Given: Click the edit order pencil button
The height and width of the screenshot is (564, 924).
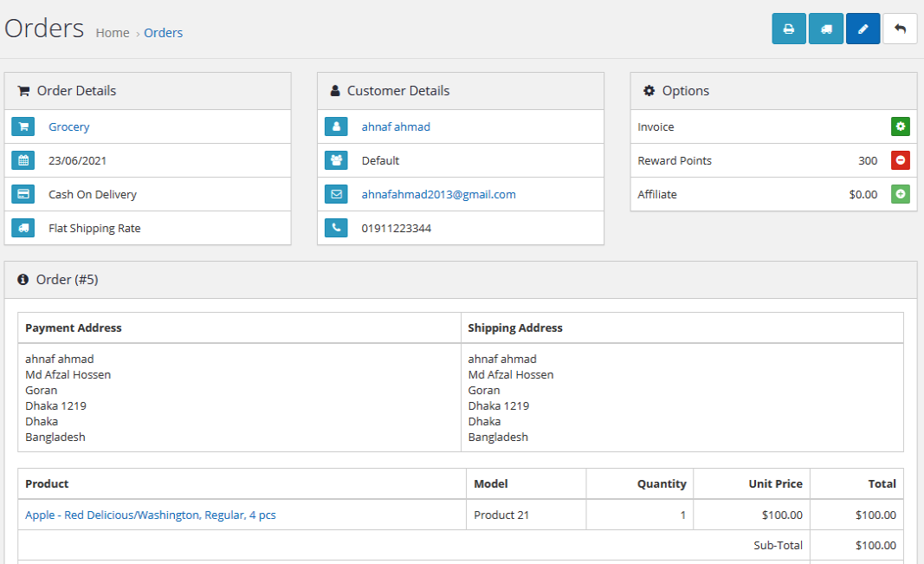Looking at the screenshot, I should (863, 29).
